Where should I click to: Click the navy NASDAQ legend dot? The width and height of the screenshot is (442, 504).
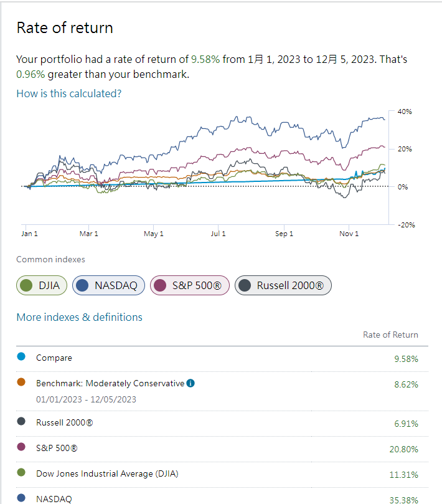(x=22, y=498)
